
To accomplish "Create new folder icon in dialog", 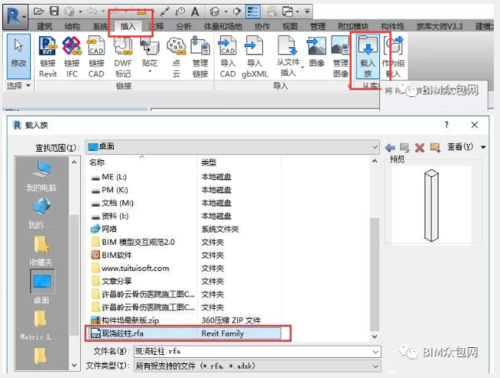I will click(x=435, y=147).
